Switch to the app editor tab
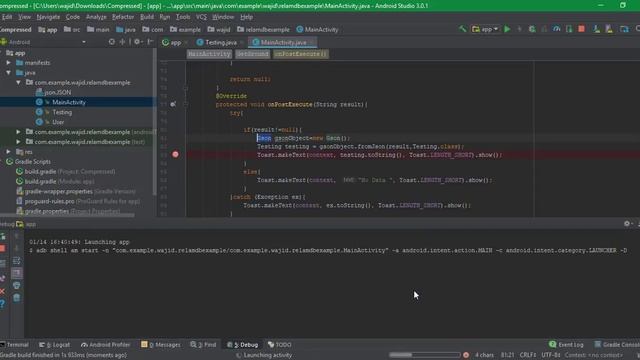 [175, 42]
